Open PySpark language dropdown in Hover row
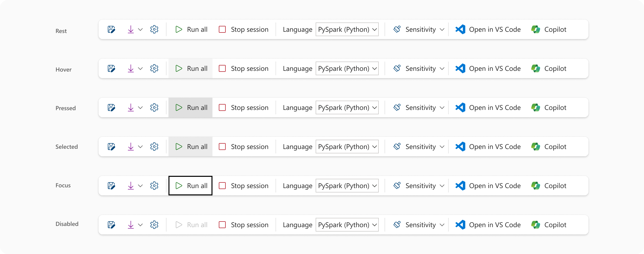Viewport: 644px width, 254px height. [x=347, y=68]
